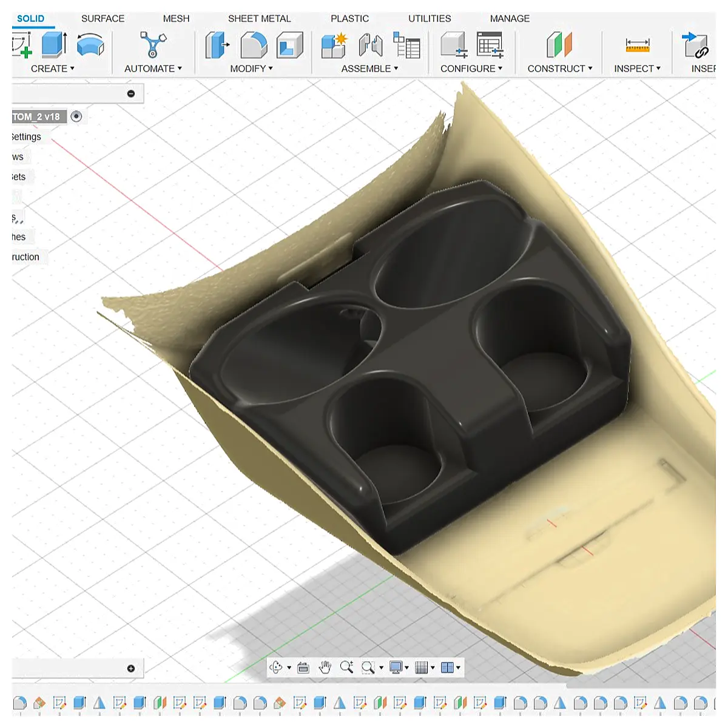The height and width of the screenshot is (728, 728).
Task: Click the Insert Derive icon
Action: pos(695,45)
